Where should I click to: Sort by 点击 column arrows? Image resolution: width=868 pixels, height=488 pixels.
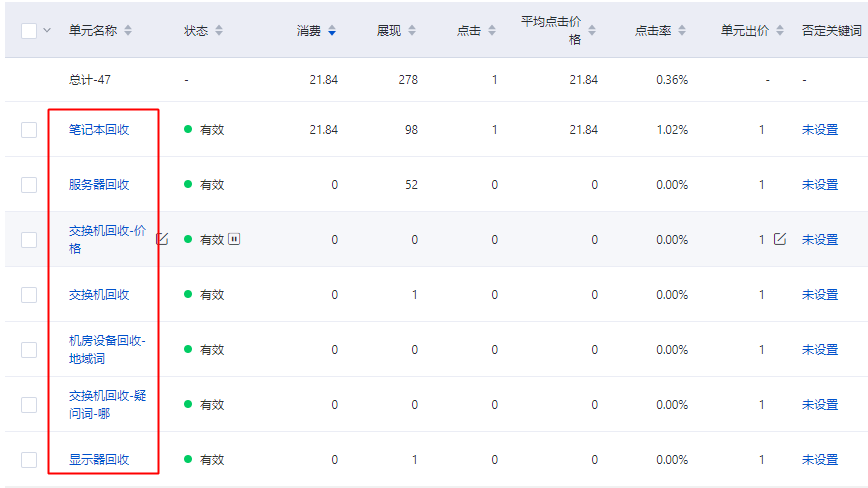[x=492, y=30]
